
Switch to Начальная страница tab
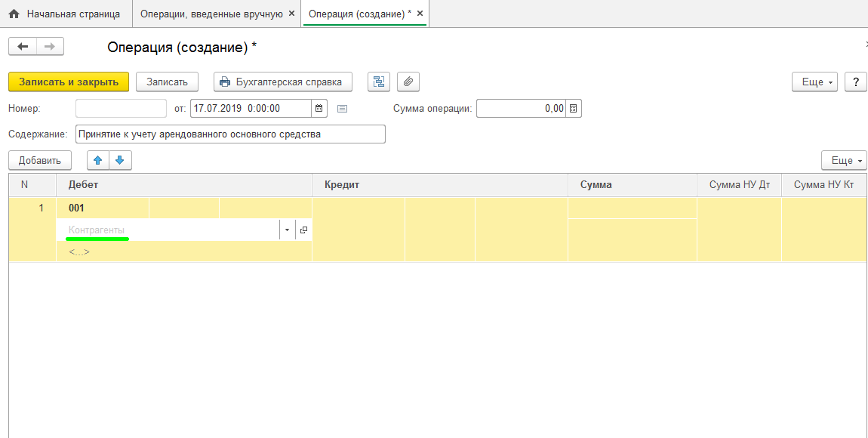pyautogui.click(x=65, y=14)
